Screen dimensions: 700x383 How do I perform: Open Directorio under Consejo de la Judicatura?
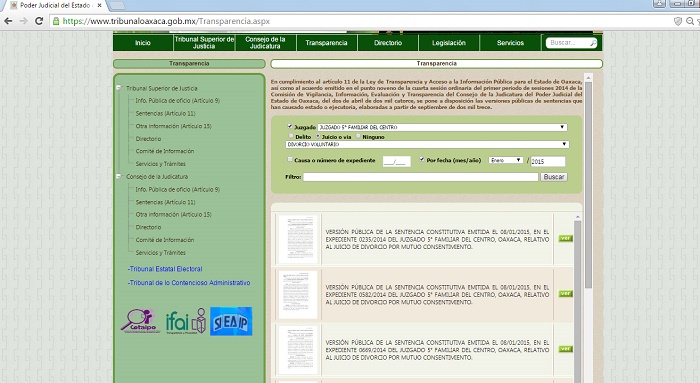(x=148, y=227)
